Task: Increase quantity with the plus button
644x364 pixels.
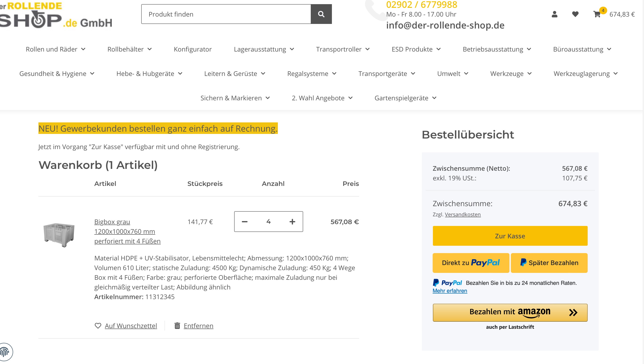Action: point(292,222)
